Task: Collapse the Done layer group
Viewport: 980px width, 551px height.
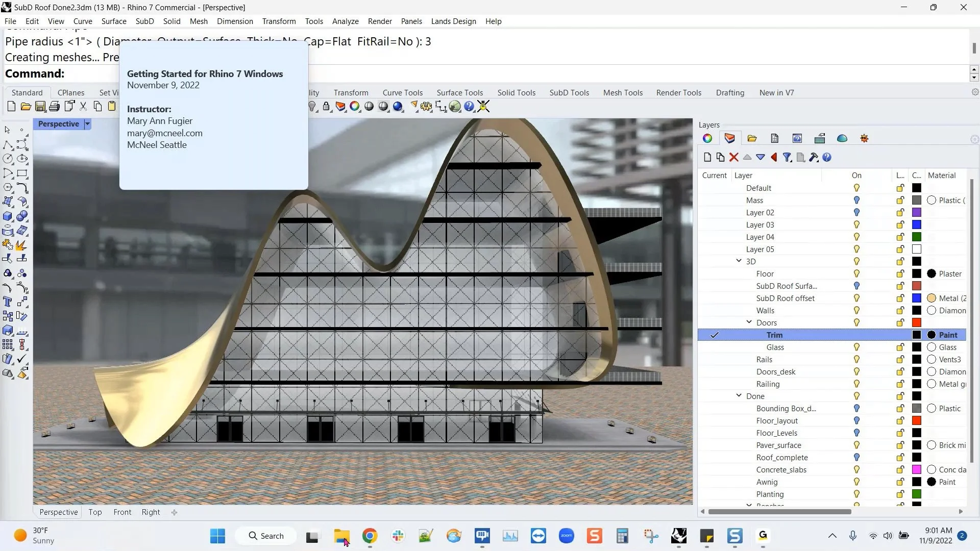Action: coord(739,396)
